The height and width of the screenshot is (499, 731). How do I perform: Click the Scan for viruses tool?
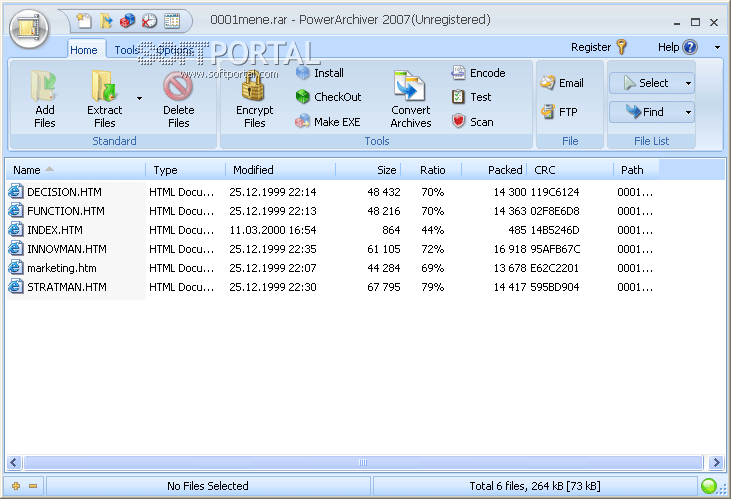(472, 122)
